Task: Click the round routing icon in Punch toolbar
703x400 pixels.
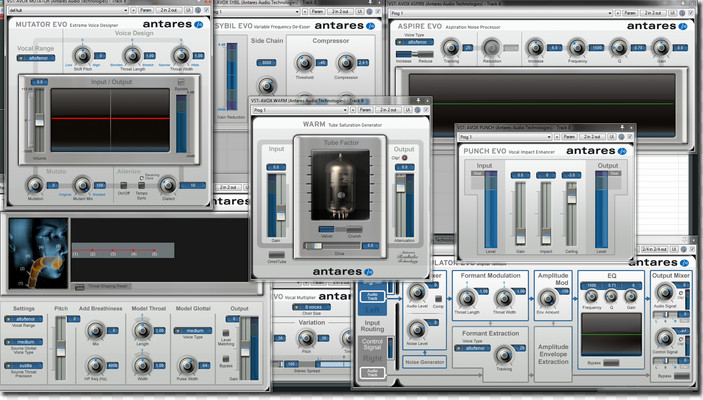Action: point(621,137)
